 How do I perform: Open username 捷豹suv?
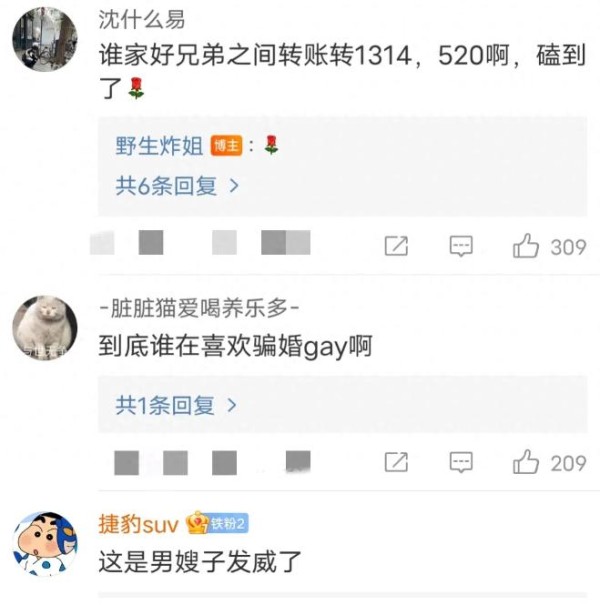[x=139, y=524]
